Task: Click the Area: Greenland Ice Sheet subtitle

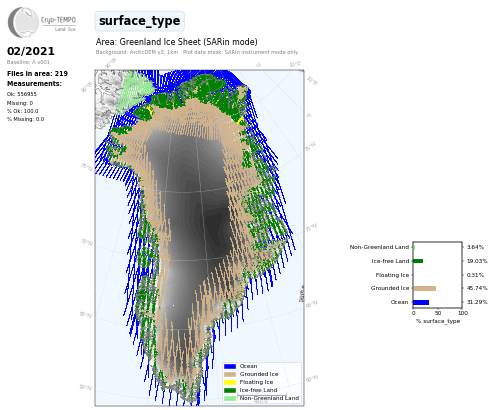Action: 177,42
